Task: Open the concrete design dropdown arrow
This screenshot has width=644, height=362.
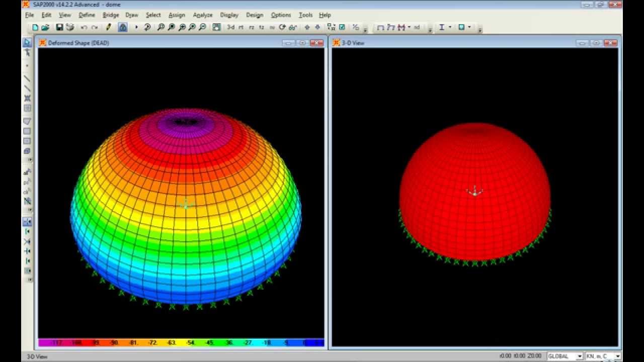Action: (x=469, y=28)
